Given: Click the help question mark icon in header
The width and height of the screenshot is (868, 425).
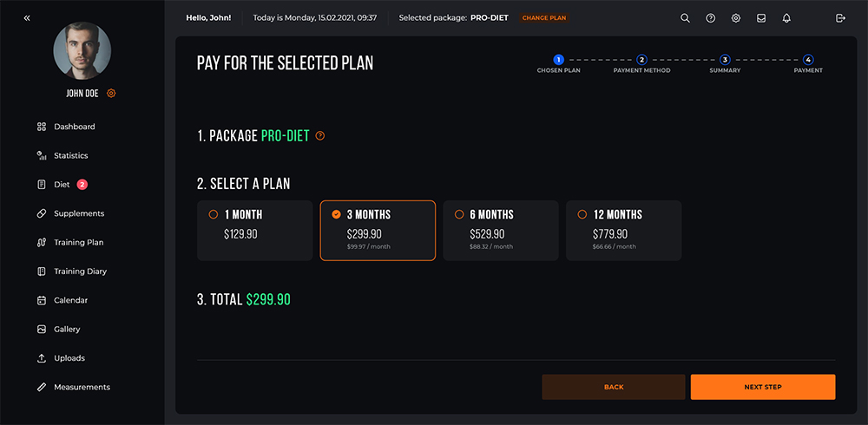Looking at the screenshot, I should coord(710,17).
